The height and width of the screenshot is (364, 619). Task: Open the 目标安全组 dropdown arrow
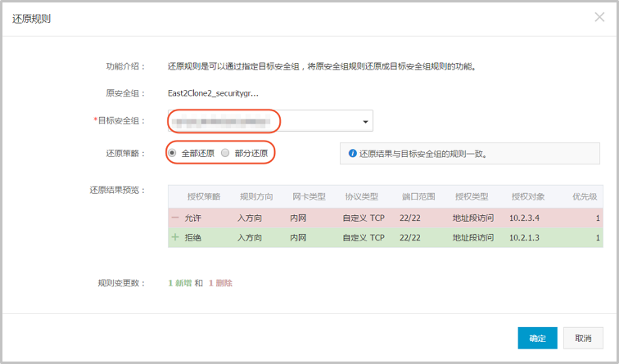click(x=364, y=122)
